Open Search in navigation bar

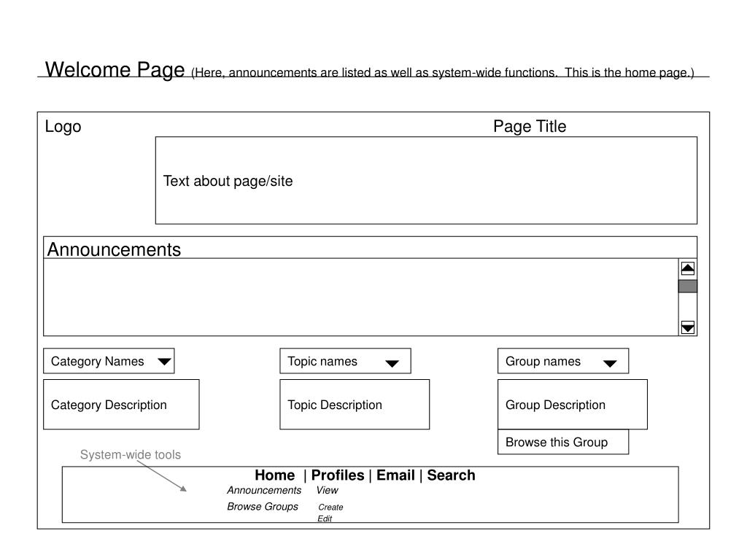click(x=451, y=475)
